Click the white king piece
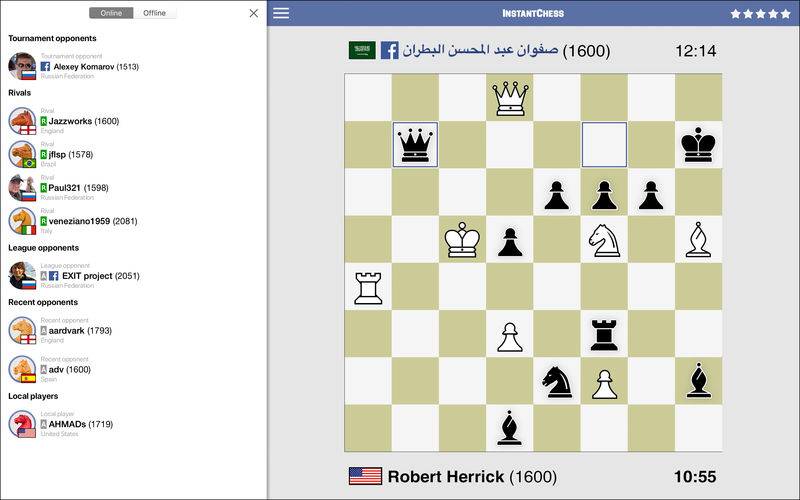Image resolution: width=800 pixels, height=500 pixels. 462,241
